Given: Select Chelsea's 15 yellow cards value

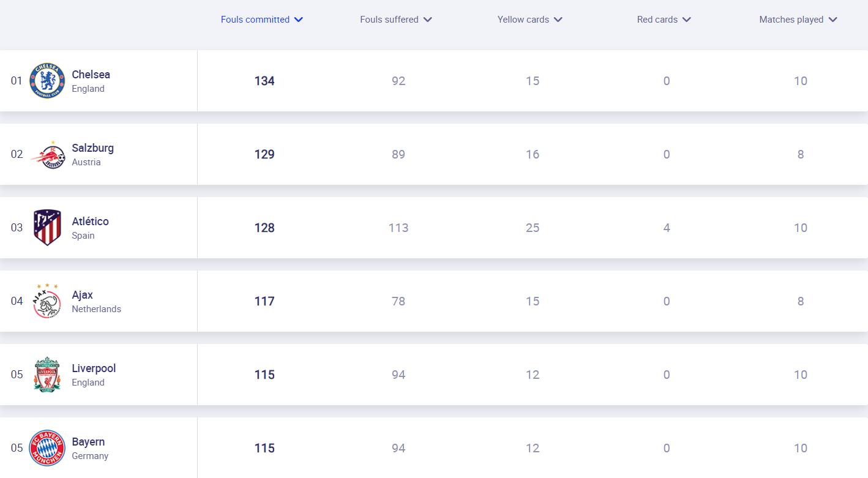Looking at the screenshot, I should (533, 81).
